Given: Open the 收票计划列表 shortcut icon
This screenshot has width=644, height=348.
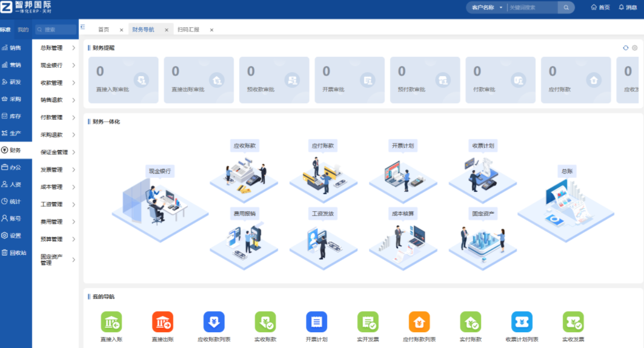Looking at the screenshot, I should (x=522, y=322).
